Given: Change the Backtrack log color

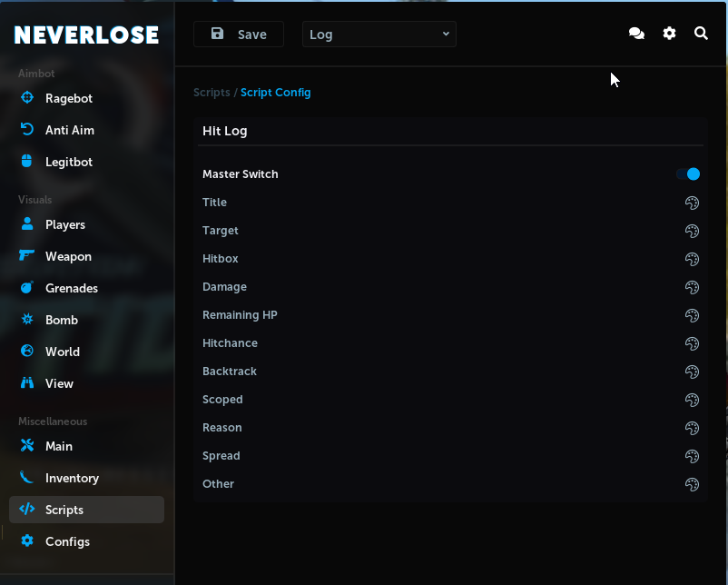Looking at the screenshot, I should [692, 372].
